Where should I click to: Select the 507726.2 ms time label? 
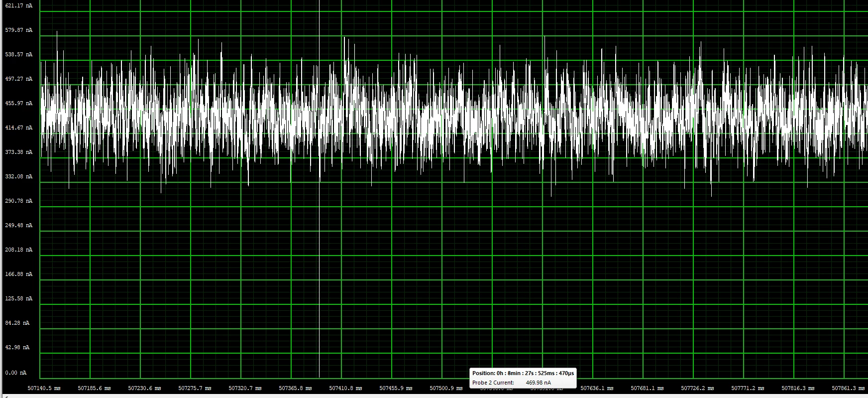pos(697,388)
